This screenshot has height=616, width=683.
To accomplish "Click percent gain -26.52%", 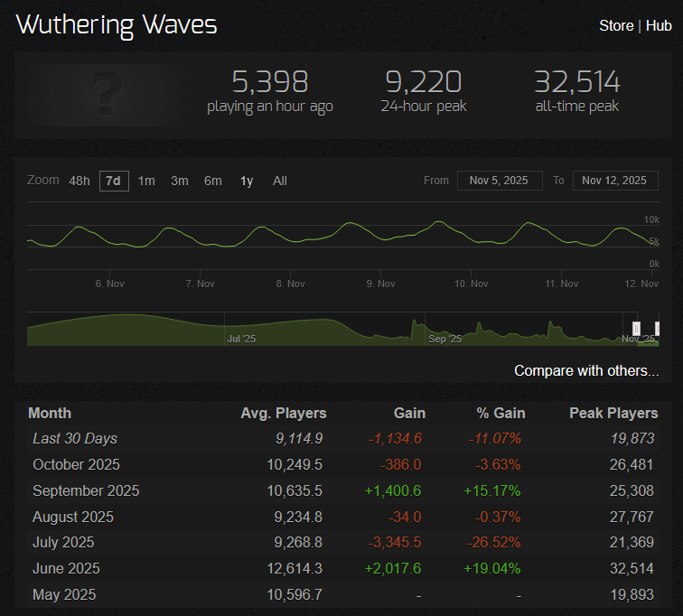I will 494,543.
